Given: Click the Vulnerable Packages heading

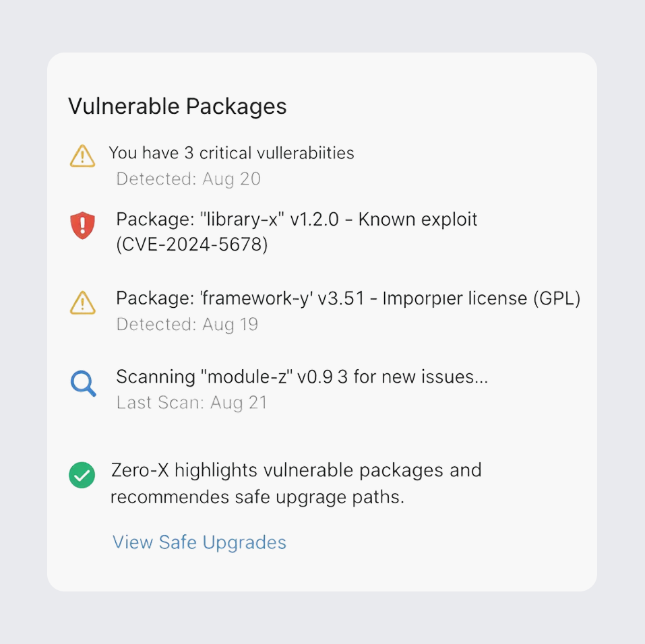Looking at the screenshot, I should [177, 106].
